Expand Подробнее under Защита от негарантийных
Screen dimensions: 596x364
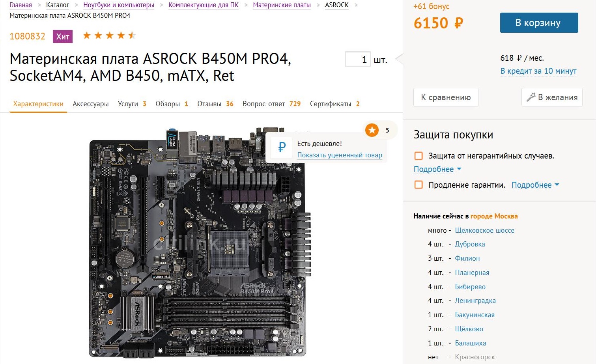pos(437,169)
